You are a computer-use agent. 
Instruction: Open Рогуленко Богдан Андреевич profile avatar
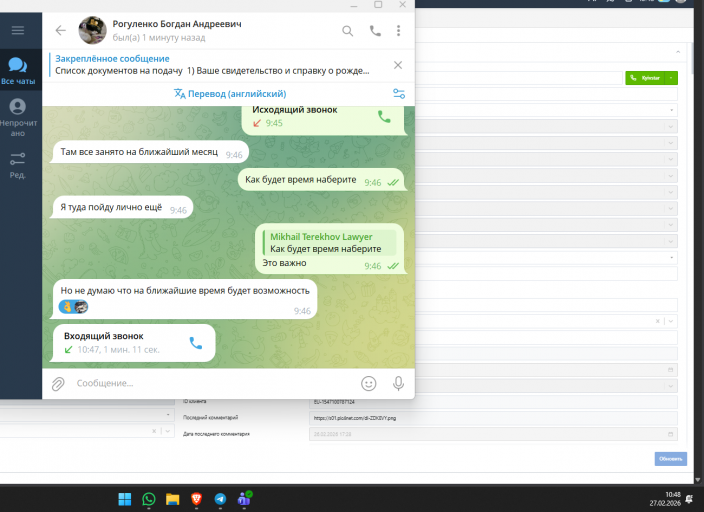point(92,30)
